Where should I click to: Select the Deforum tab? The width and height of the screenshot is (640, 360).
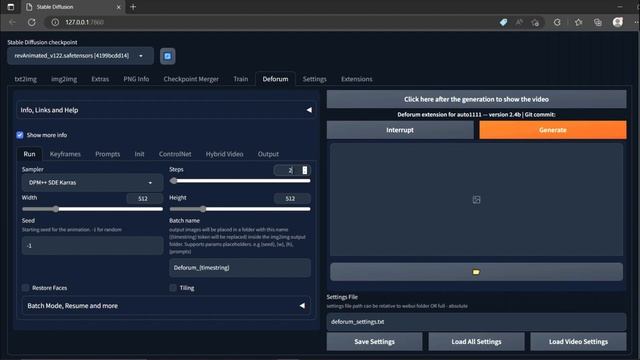click(x=276, y=79)
